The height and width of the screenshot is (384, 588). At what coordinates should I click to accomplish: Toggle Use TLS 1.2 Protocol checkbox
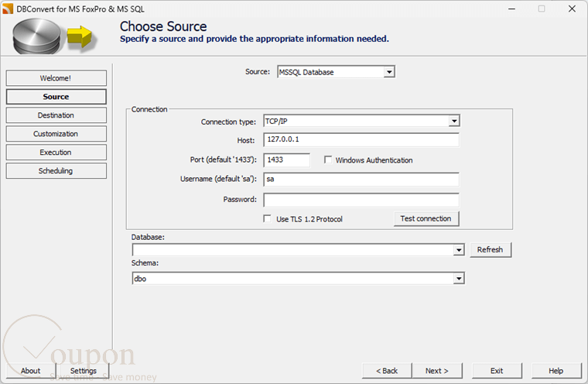click(x=268, y=219)
